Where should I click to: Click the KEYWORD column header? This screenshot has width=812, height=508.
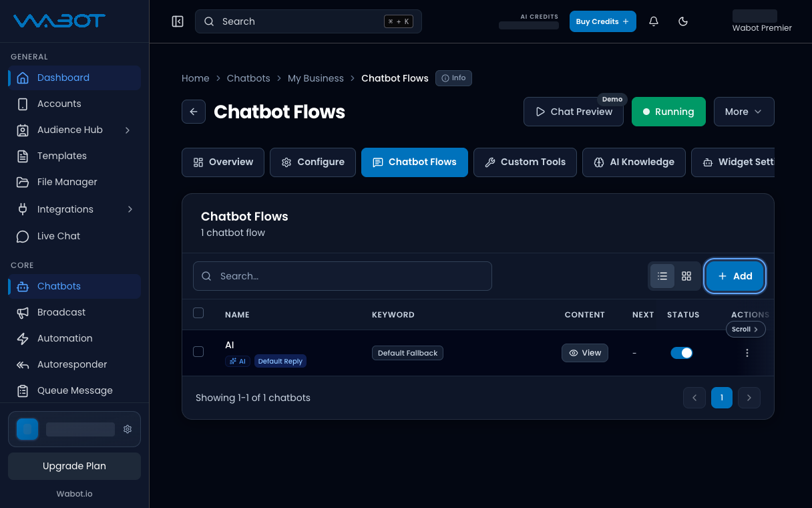[393, 315]
